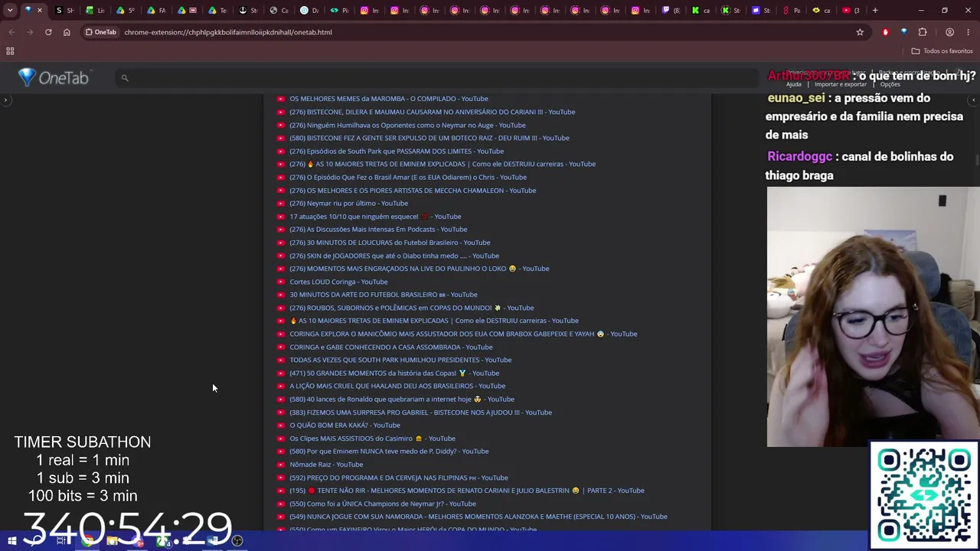Open OBS Studio from the taskbar

(x=237, y=541)
